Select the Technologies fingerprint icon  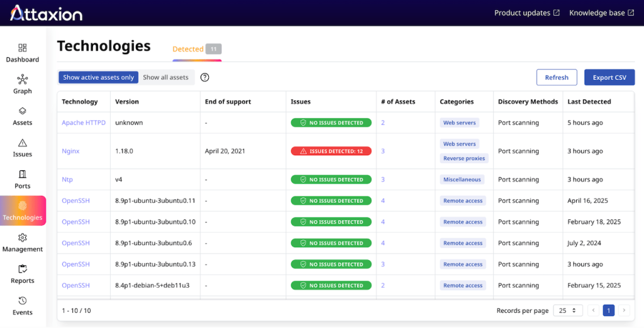coord(23,205)
